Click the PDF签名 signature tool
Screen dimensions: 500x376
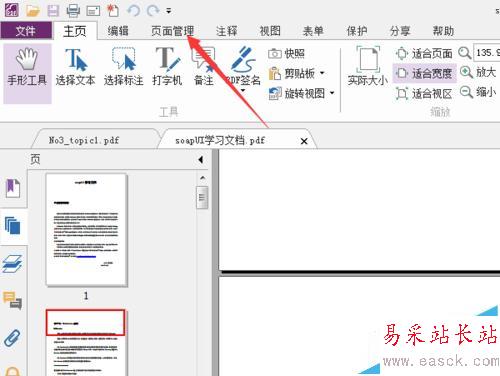243,66
